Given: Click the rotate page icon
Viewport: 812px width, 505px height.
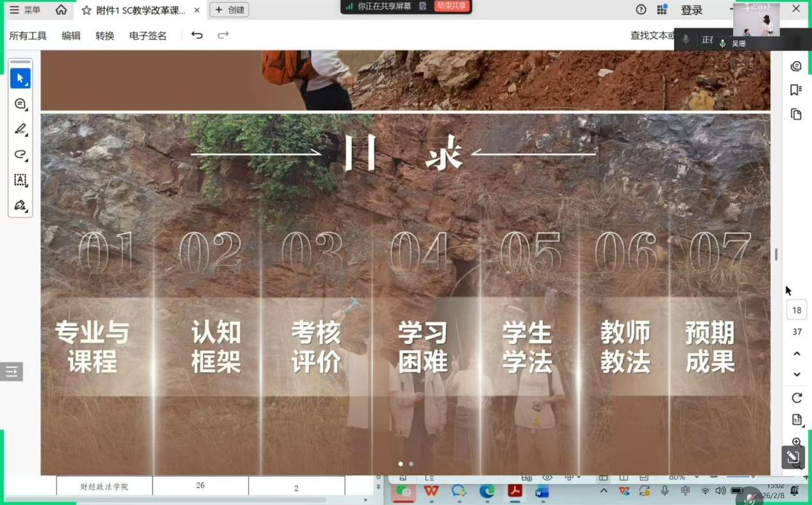Looking at the screenshot, I should click(797, 397).
